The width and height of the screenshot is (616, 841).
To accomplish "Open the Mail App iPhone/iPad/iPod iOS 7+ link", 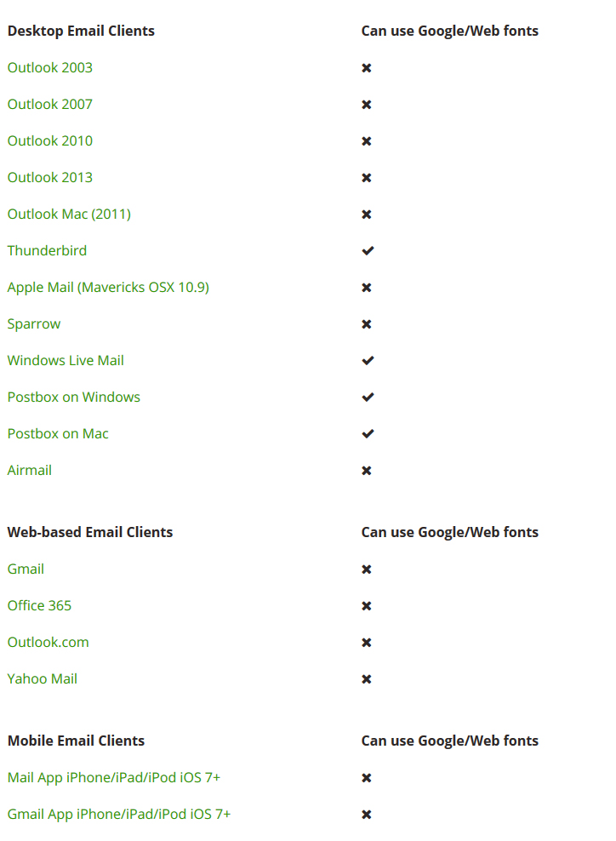I will (114, 778).
